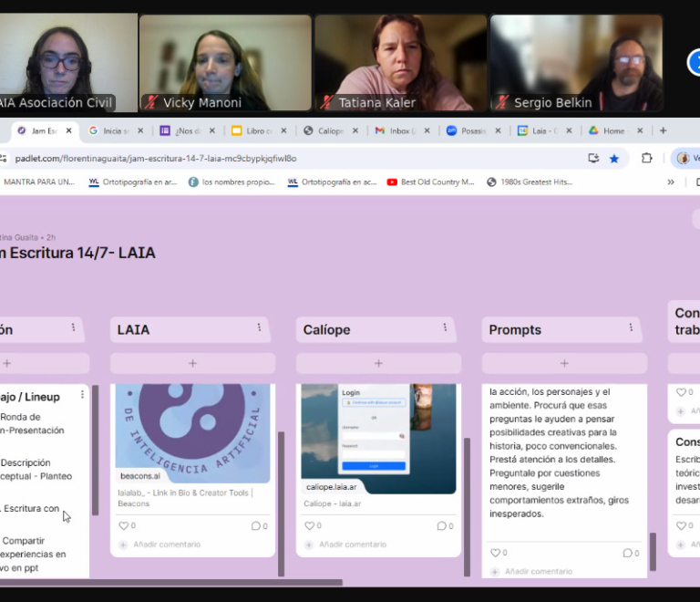700x602 pixels.
Task: Click the Prompts column title
Action: [515, 330]
